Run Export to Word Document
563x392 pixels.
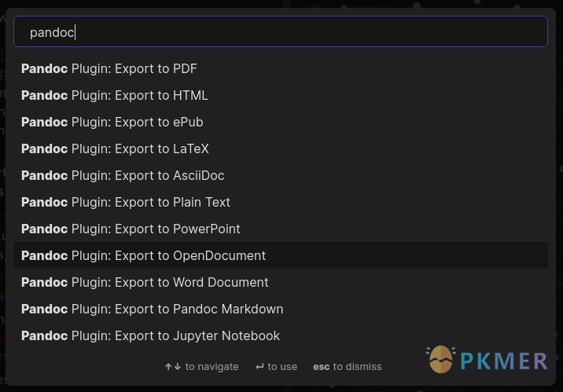tap(145, 283)
